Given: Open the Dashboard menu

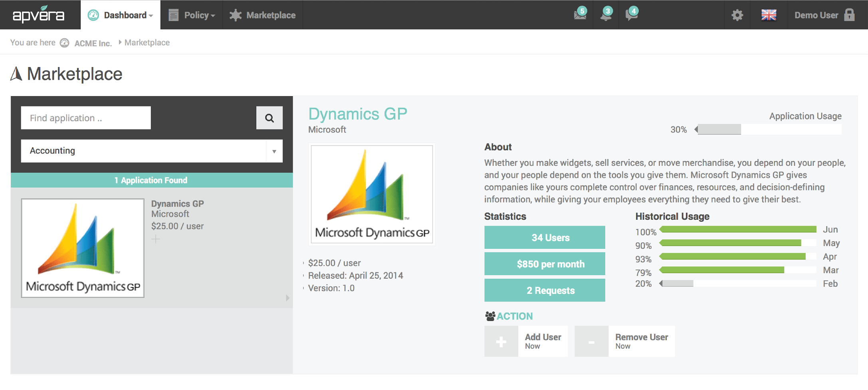Looking at the screenshot, I should (120, 15).
